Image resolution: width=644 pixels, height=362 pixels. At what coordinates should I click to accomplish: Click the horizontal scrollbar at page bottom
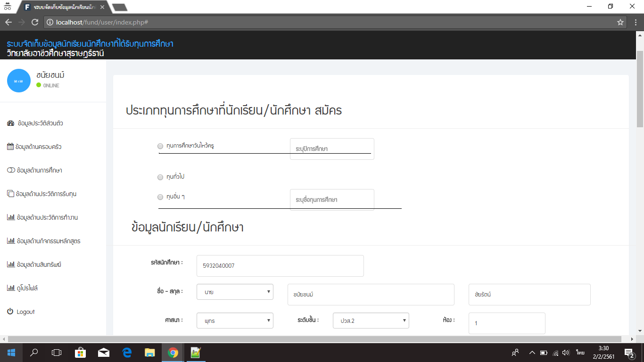(x=315, y=339)
